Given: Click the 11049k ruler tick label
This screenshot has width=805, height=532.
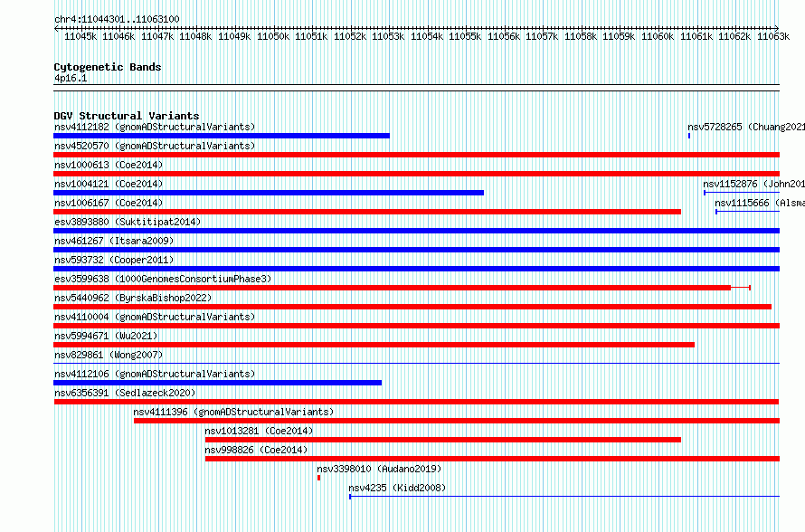Looking at the screenshot, I should pyautogui.click(x=234, y=36).
